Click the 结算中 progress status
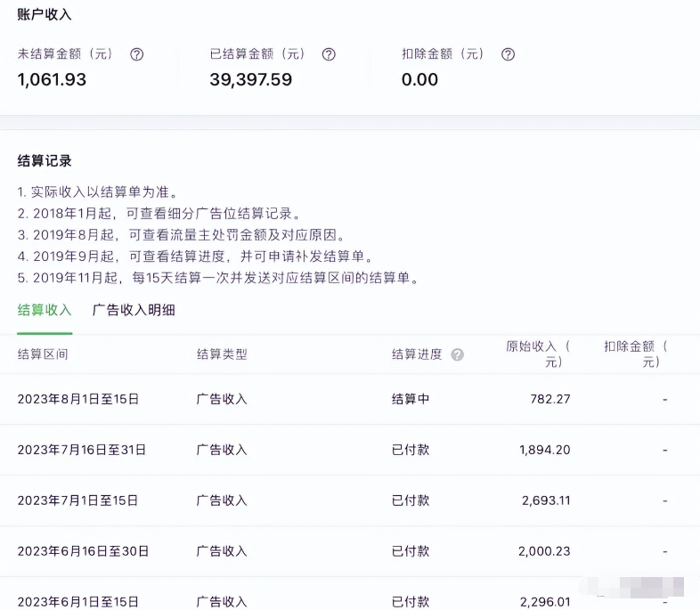The width and height of the screenshot is (700, 610). 411,399
